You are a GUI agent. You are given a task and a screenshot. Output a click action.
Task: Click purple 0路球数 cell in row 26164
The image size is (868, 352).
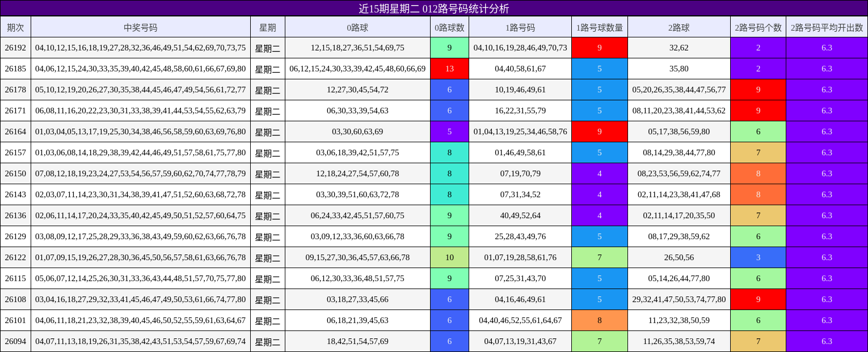coord(449,132)
